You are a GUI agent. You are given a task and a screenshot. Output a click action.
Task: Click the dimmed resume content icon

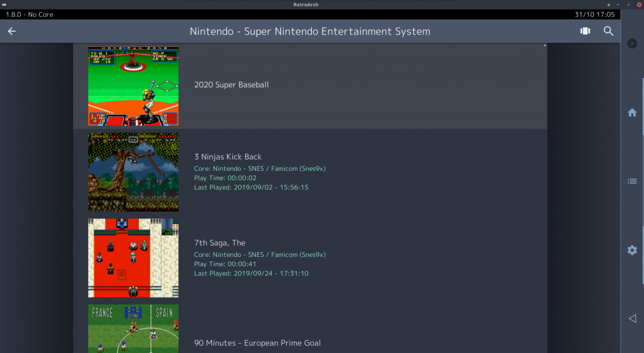(632, 43)
